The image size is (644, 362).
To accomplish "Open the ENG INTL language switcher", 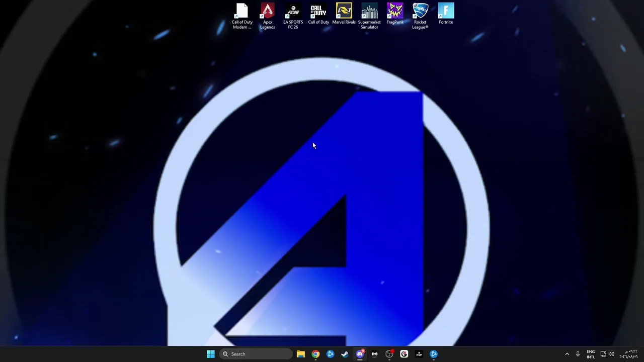I will pos(591,354).
